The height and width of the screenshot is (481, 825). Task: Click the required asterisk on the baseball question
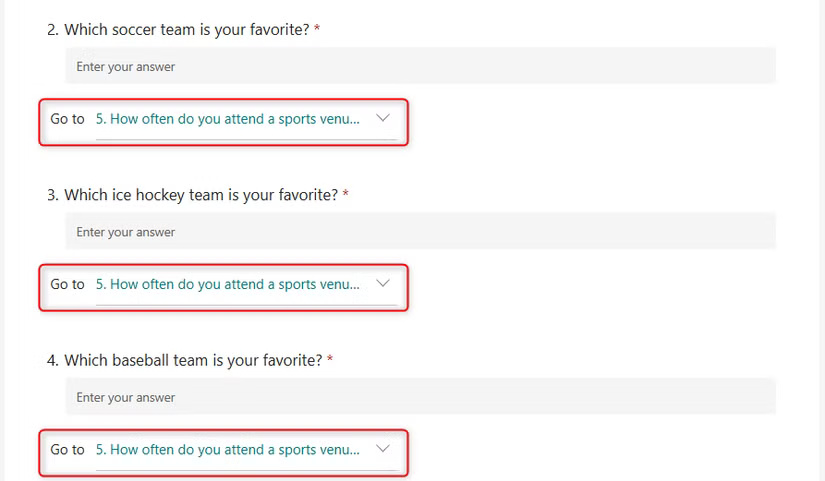click(x=330, y=360)
